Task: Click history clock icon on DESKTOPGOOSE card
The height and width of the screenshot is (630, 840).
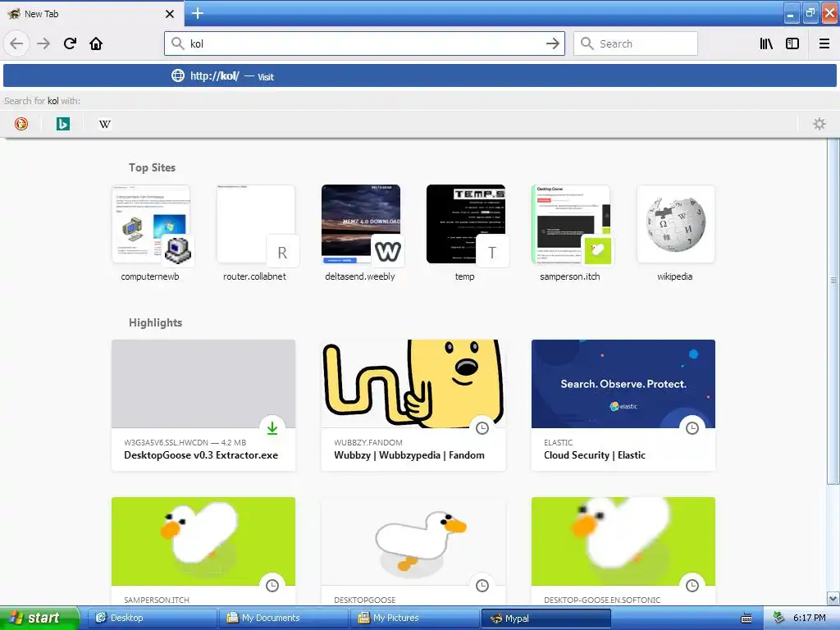Action: tap(482, 586)
